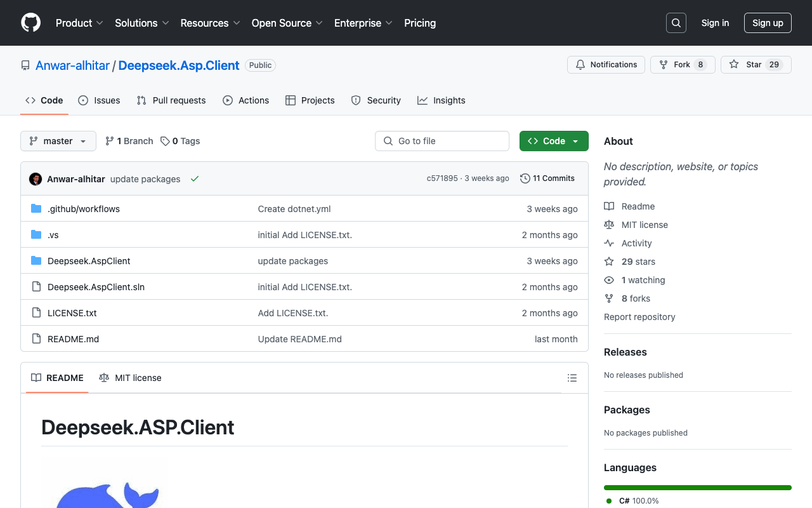Open the Anwar-alhitar owner link in title
Image resolution: width=812 pixels, height=508 pixels.
pos(72,65)
